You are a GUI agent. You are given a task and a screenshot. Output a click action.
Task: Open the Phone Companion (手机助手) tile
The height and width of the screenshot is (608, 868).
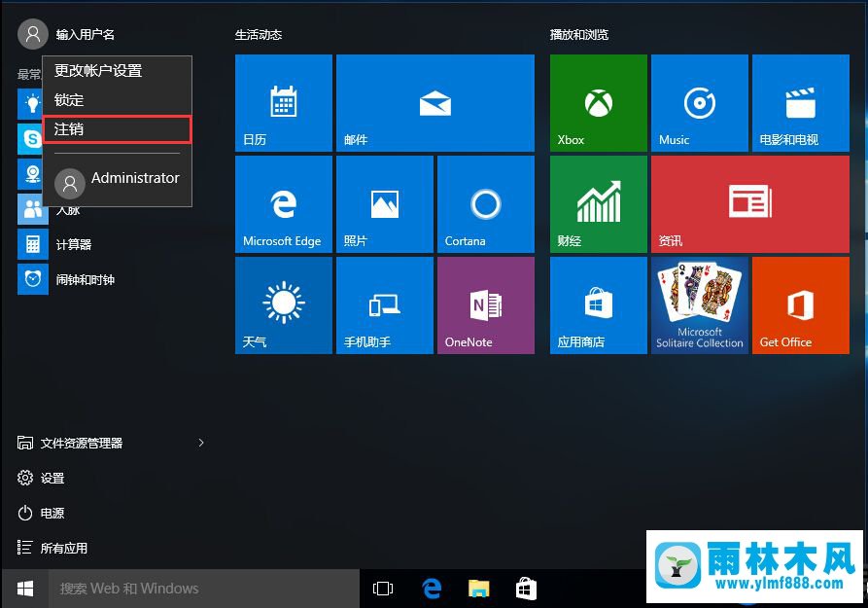tap(385, 305)
